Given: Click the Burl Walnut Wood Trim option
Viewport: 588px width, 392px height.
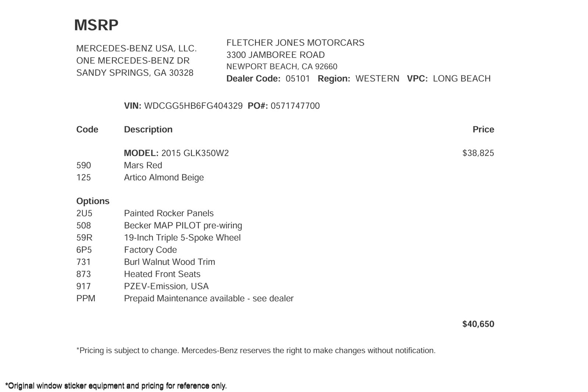Looking at the screenshot, I should [x=169, y=262].
